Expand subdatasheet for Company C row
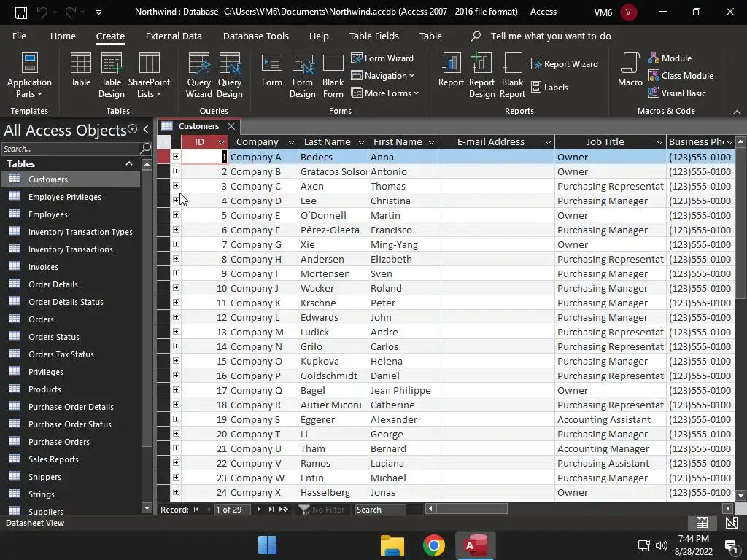Viewport: 747px width, 560px height. 176,186
